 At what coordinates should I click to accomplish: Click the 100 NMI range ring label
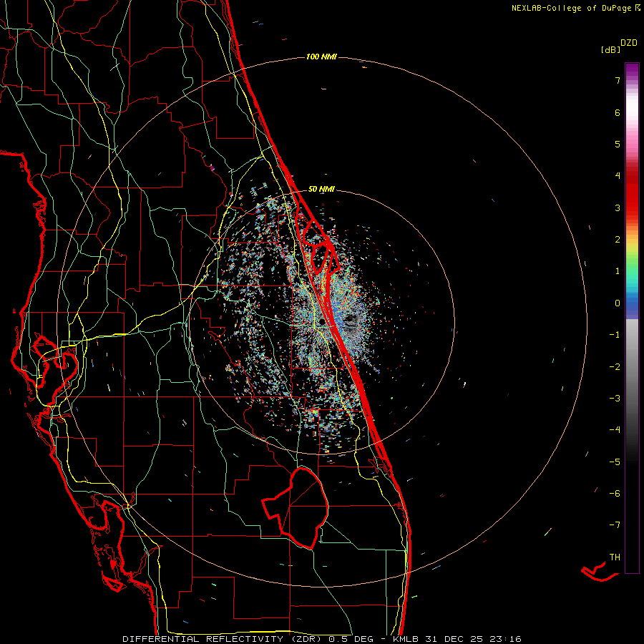pos(321,57)
